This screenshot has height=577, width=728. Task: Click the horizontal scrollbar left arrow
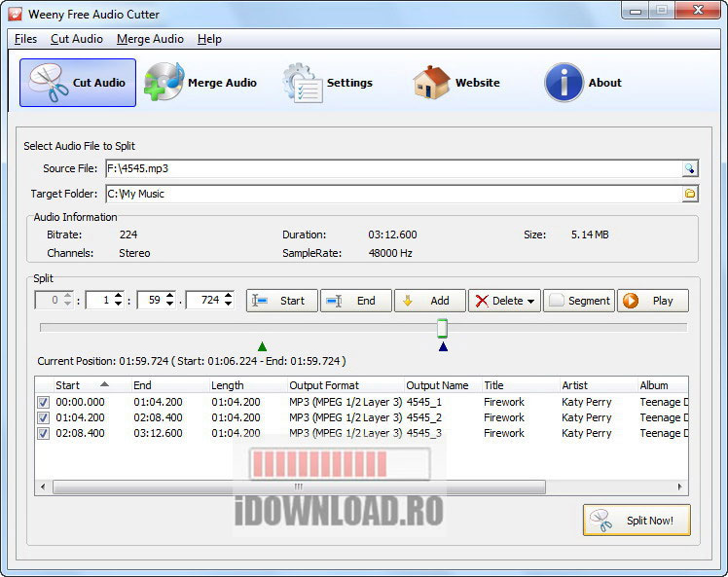[x=43, y=487]
